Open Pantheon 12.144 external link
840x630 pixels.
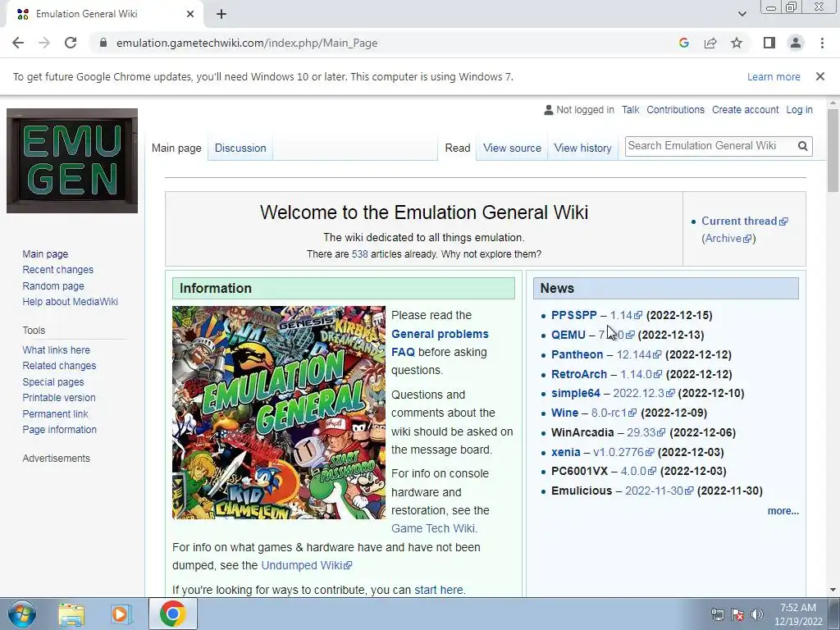[638, 354]
